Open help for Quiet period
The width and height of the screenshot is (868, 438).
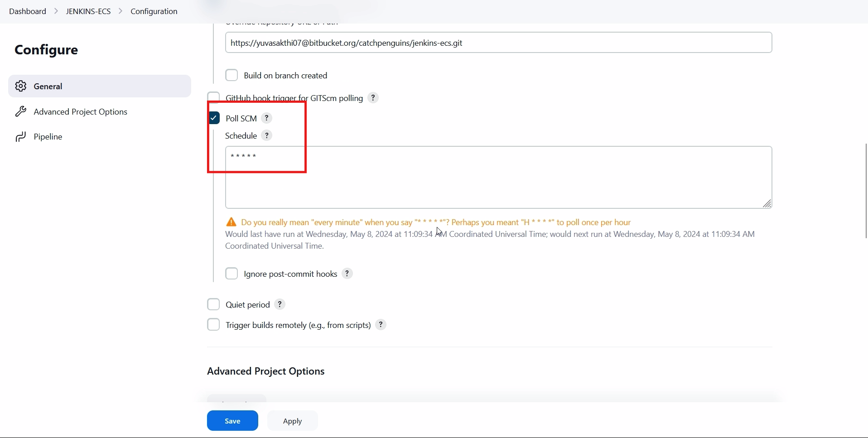tap(280, 304)
